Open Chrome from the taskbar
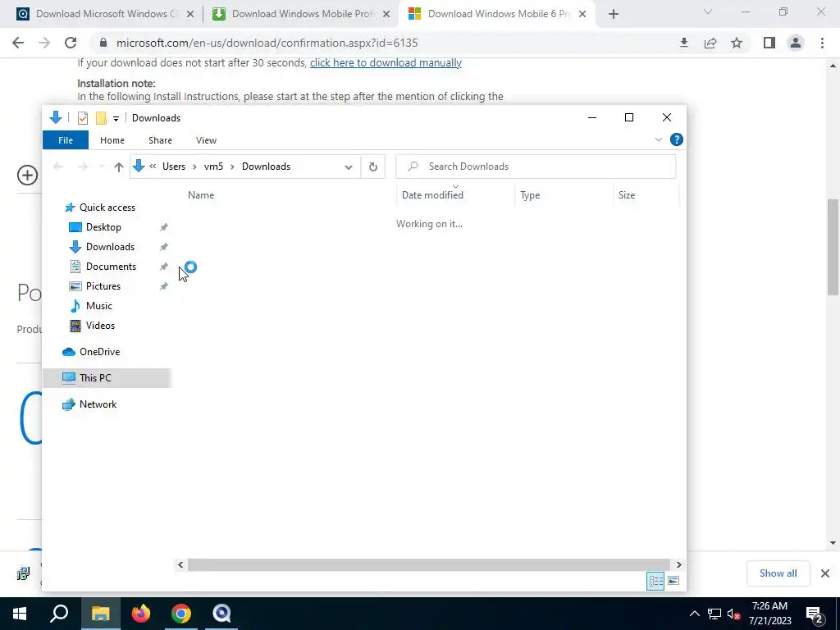Image resolution: width=840 pixels, height=630 pixels. pyautogui.click(x=181, y=614)
